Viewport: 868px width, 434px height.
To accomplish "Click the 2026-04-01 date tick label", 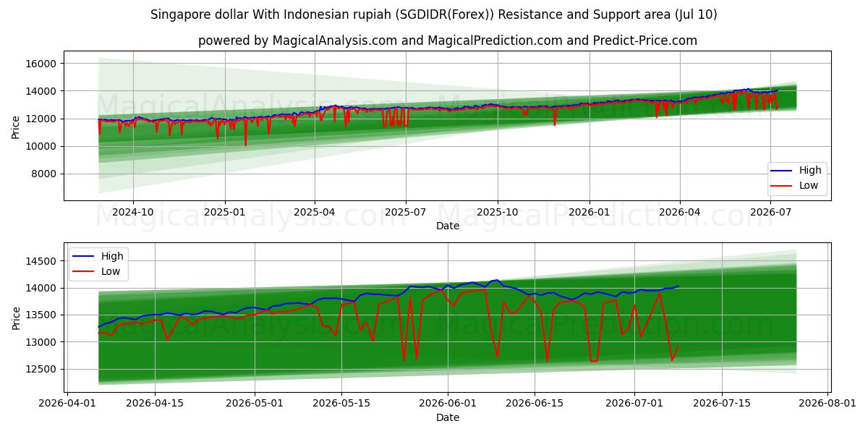I will pos(67,404).
